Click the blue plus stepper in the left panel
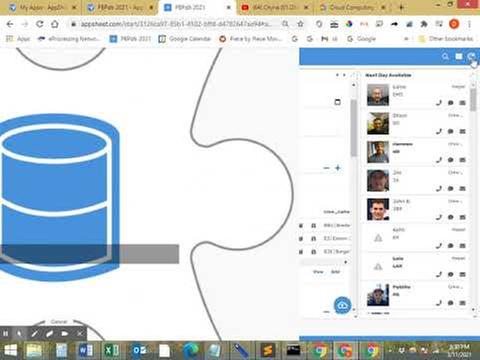 coord(338,168)
